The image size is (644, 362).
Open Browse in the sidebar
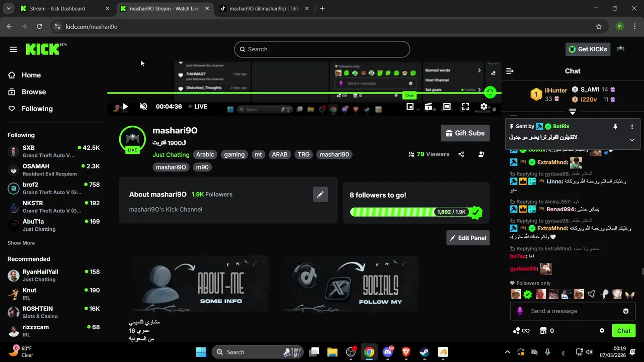click(x=34, y=92)
